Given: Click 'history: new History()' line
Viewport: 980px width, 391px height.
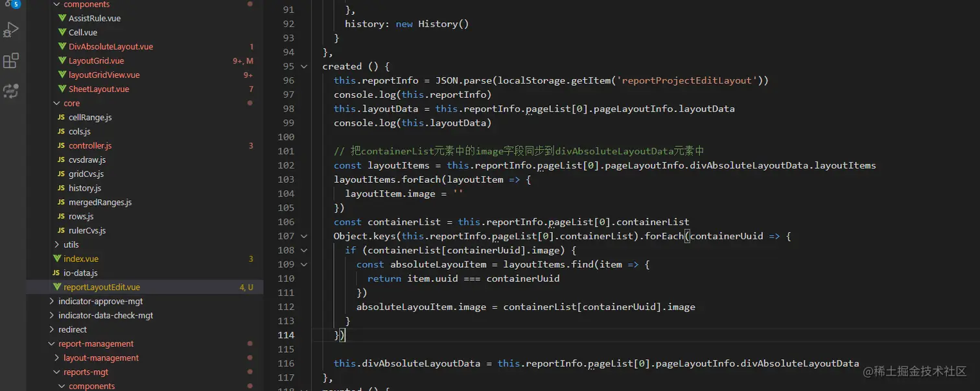Looking at the screenshot, I should point(406,24).
